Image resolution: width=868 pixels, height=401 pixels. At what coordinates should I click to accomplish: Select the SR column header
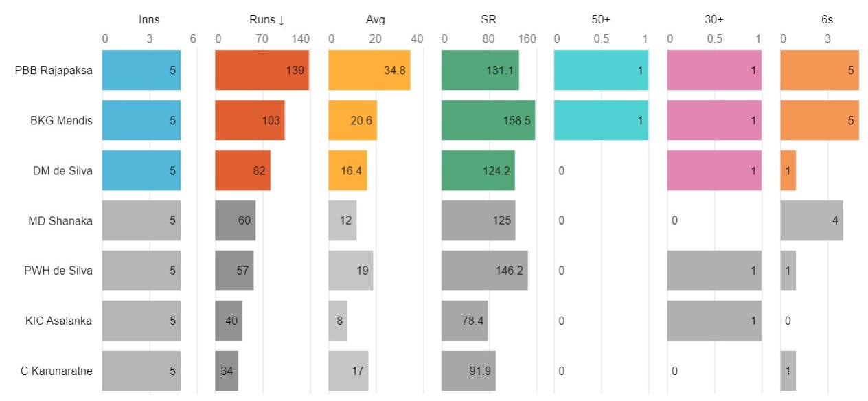pyautogui.click(x=488, y=21)
